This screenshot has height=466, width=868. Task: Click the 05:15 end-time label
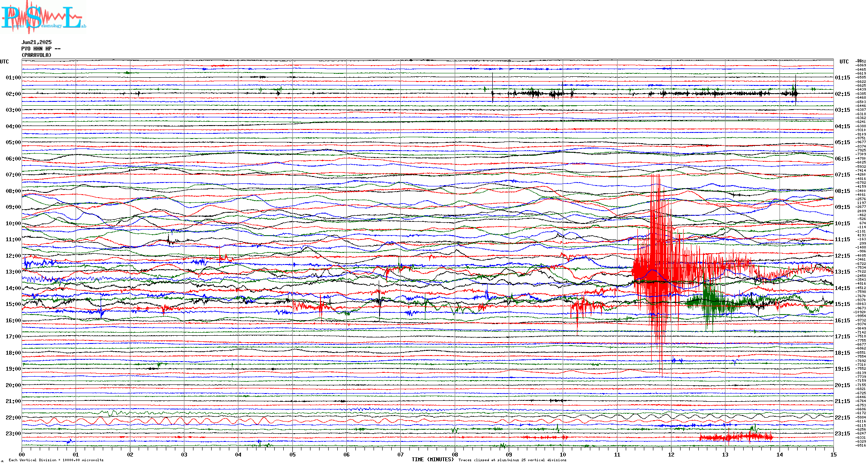(843, 142)
